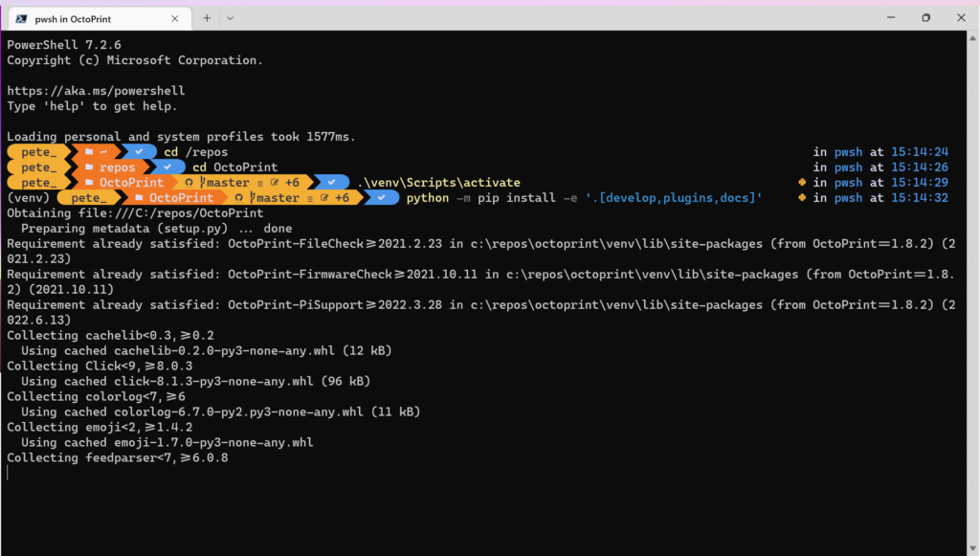
Task: Click the checkmark before the python command
Action: 381,197
